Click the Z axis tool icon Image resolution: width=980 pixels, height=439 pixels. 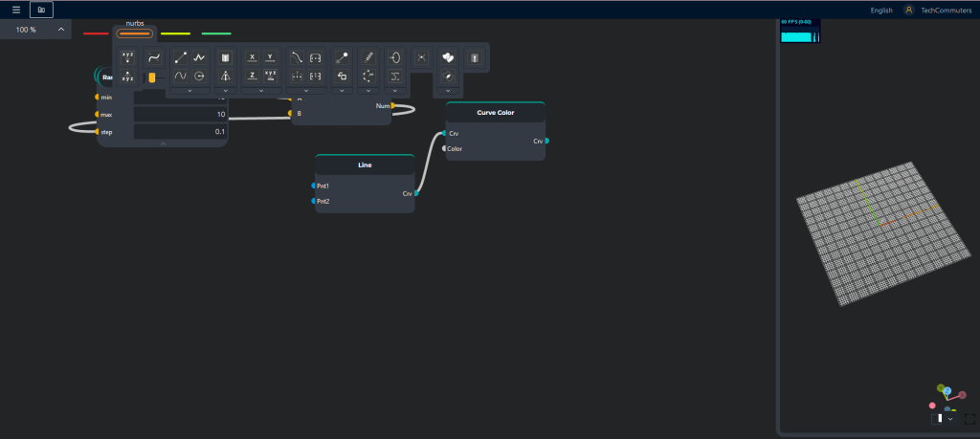252,77
